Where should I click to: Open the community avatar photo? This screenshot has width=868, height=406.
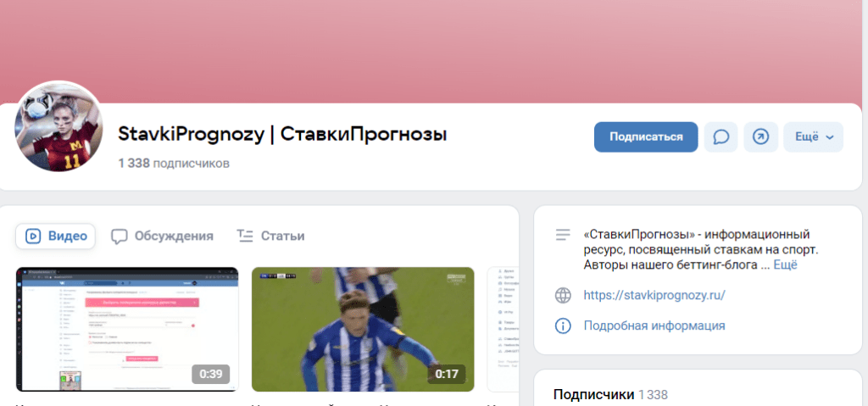pos(58,127)
